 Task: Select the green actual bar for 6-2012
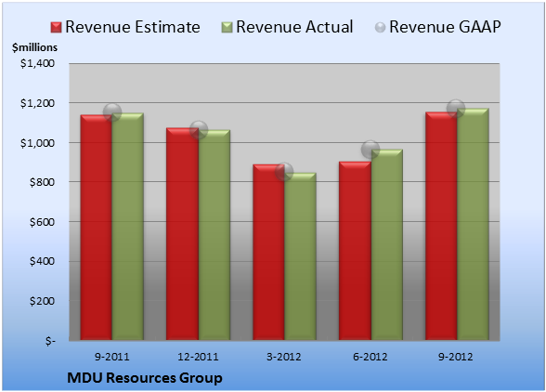386,244
